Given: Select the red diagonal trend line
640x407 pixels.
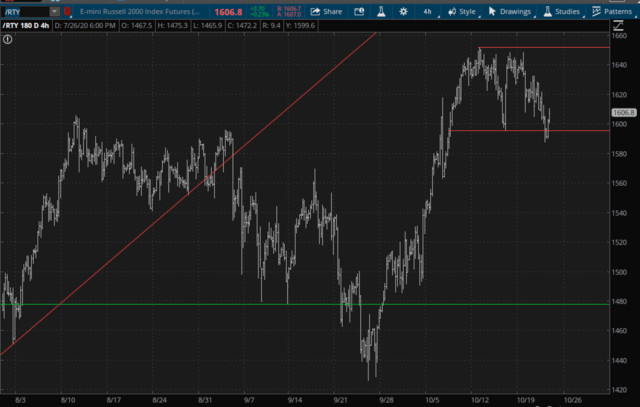Looking at the screenshot, I should pyautogui.click(x=150, y=218).
